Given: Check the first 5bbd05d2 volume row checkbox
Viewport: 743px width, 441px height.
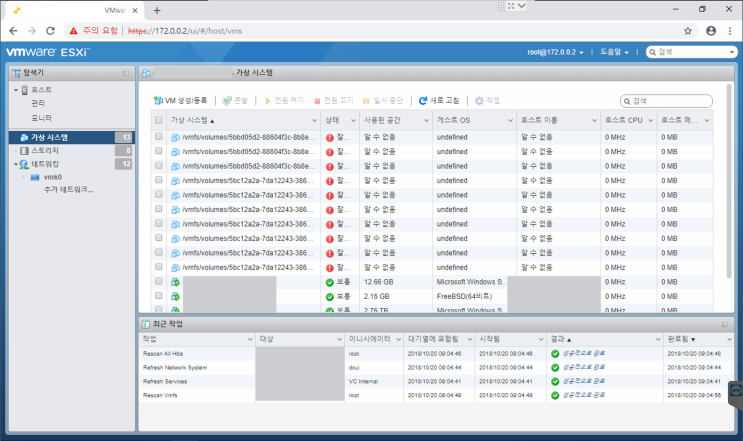Looking at the screenshot, I should (159, 136).
